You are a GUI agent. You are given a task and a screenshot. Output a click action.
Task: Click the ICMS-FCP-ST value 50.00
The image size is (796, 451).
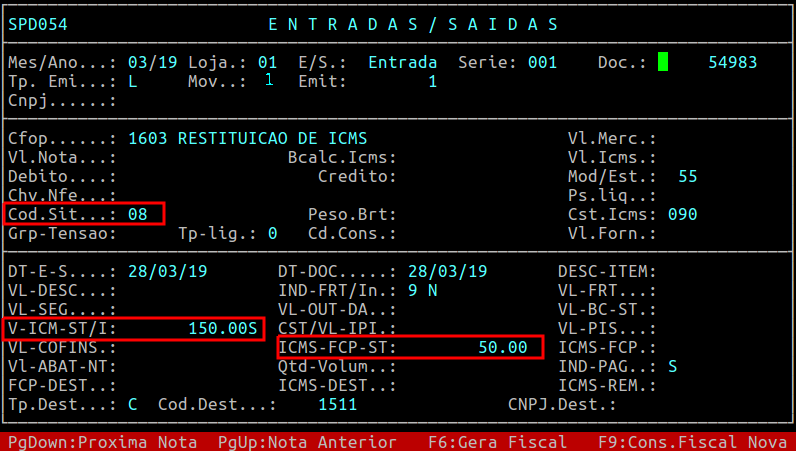(502, 347)
